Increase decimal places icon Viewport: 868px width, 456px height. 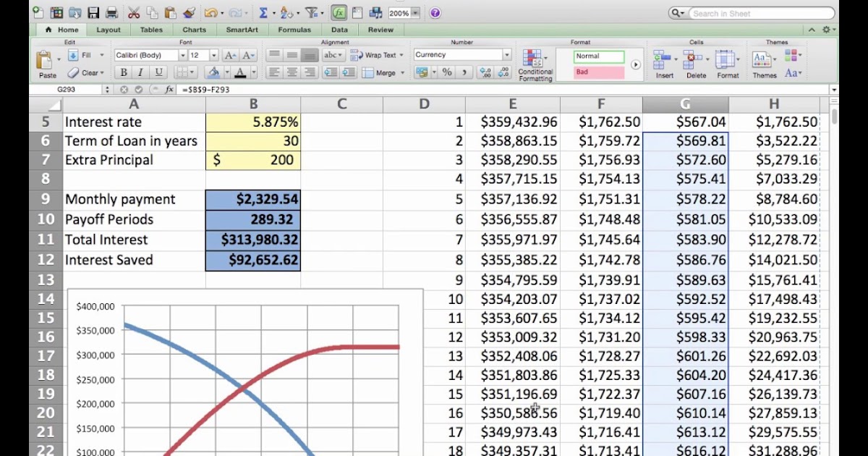point(485,72)
